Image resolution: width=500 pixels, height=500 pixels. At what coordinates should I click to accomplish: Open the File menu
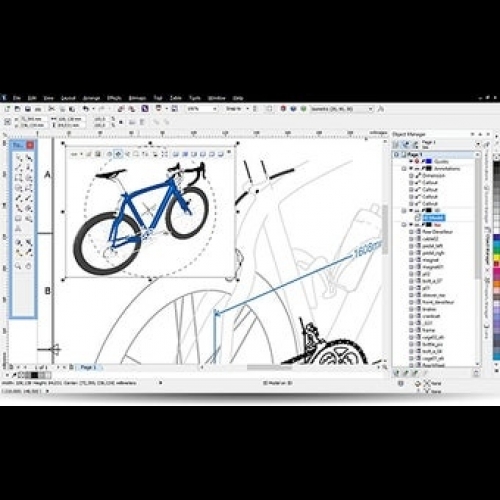pos(17,98)
